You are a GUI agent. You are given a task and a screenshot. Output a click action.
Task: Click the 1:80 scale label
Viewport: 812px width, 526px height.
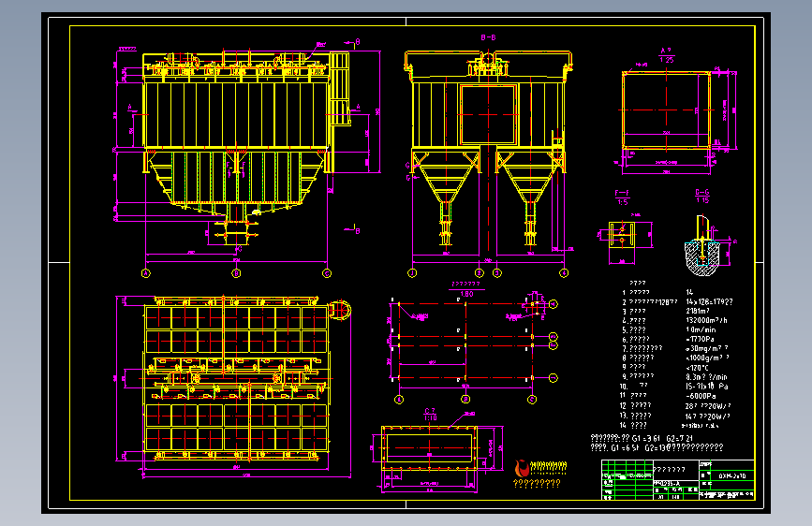pos(466,294)
